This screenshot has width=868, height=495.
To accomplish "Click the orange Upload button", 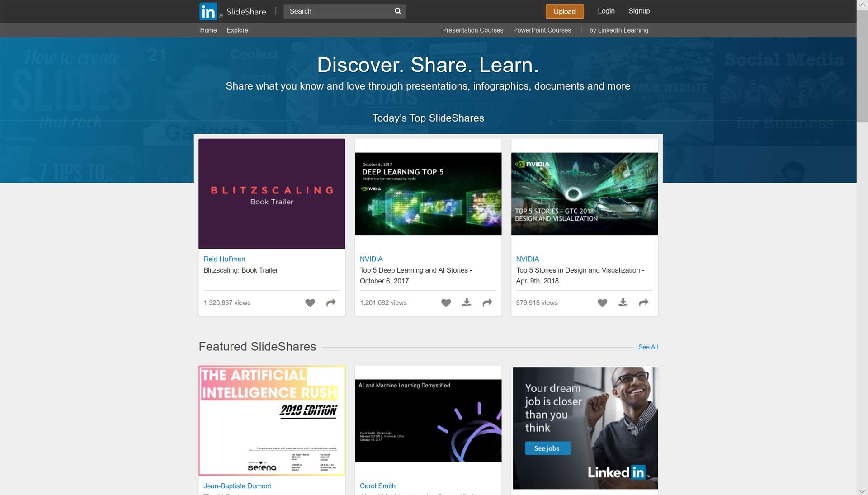I will click(565, 11).
